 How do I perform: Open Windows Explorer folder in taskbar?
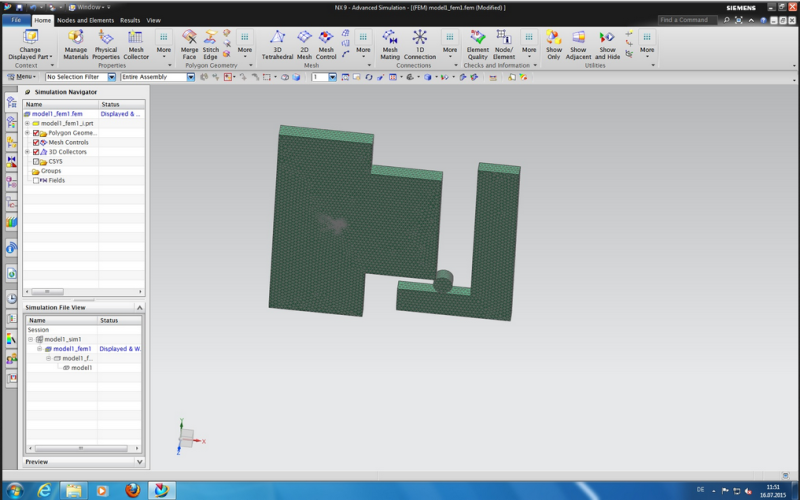[73, 490]
